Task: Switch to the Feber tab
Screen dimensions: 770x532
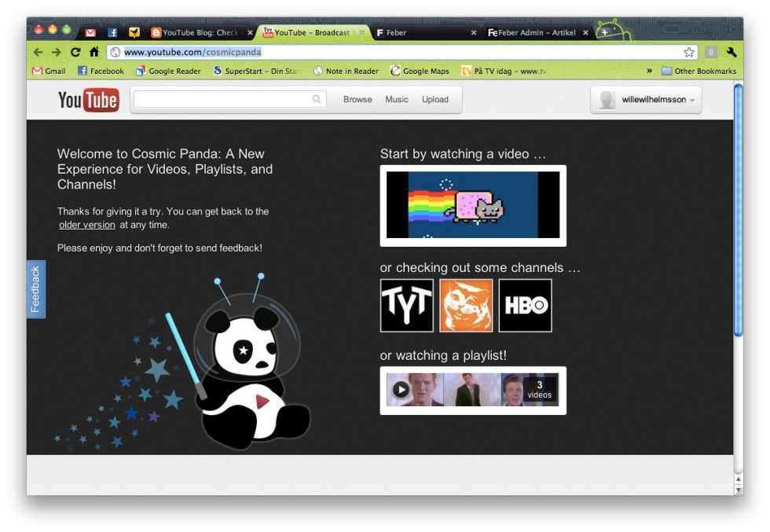Action: (426, 33)
